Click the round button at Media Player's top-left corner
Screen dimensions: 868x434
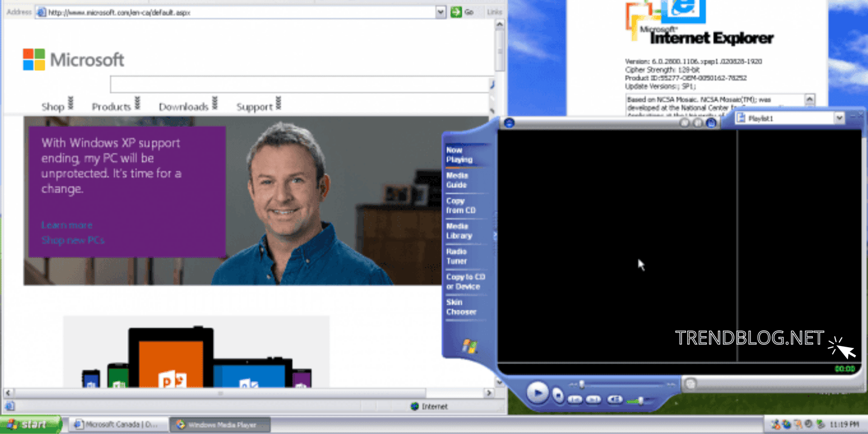coord(509,123)
